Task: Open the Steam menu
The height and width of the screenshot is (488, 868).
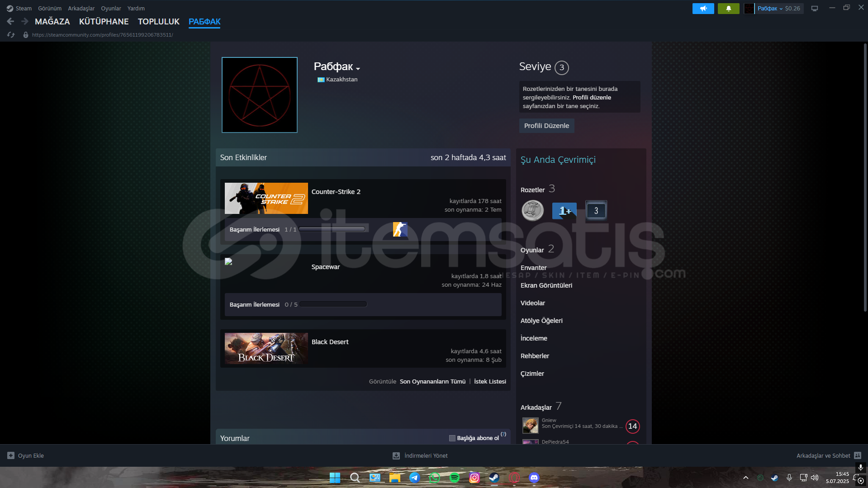Action: tap(24, 9)
